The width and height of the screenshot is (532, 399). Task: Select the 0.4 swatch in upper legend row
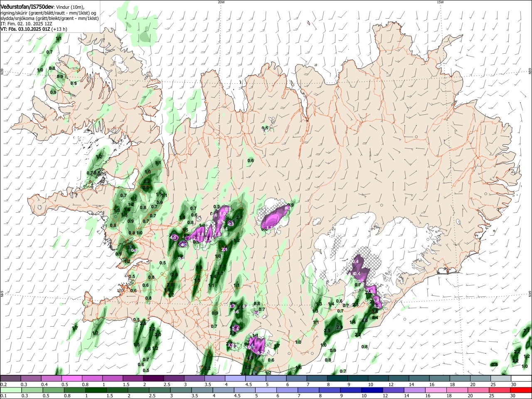tap(51, 379)
